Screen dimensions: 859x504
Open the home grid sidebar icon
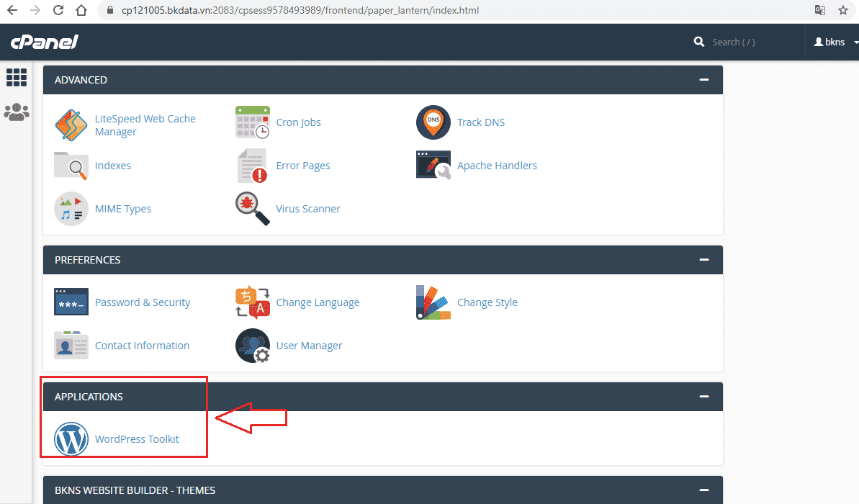pyautogui.click(x=17, y=77)
